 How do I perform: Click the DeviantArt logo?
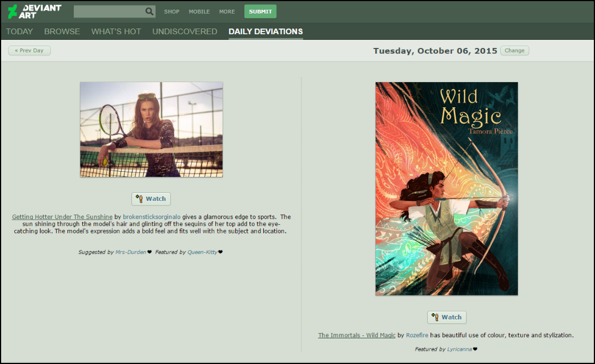point(34,11)
